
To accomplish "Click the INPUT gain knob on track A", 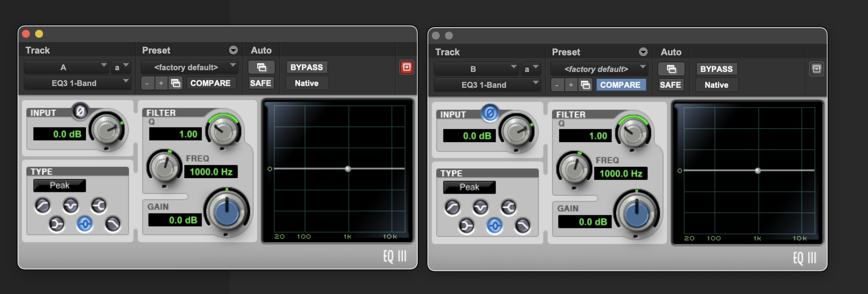I will click(107, 129).
